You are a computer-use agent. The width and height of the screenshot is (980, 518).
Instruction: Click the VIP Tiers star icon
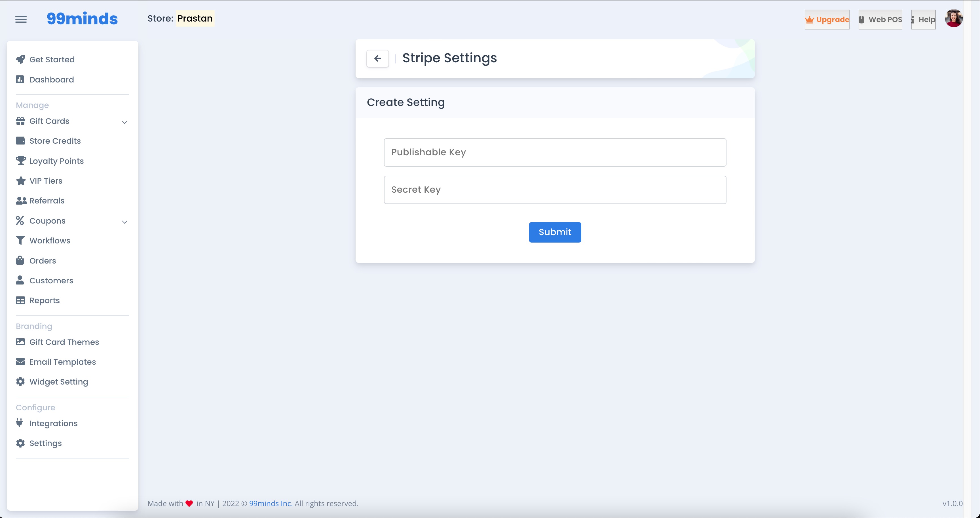[x=20, y=181]
